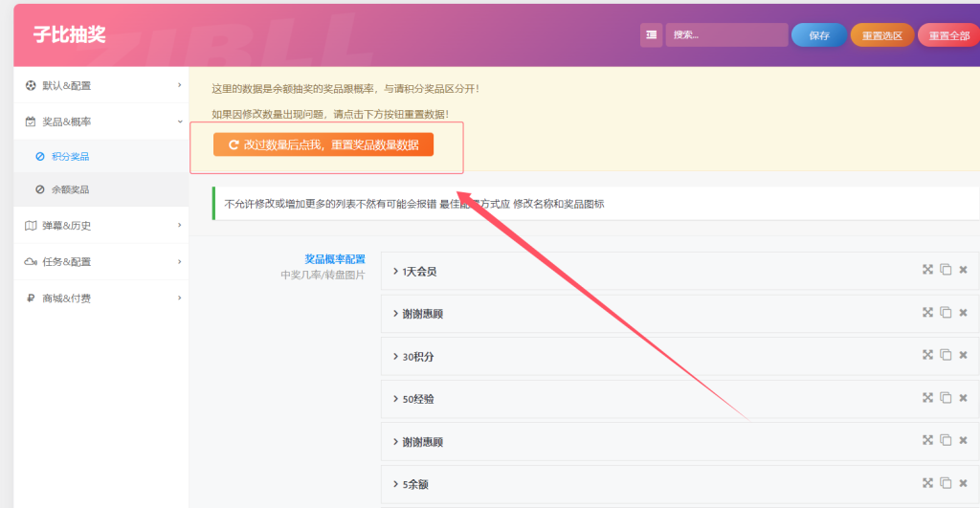Open the 商城&付费 menu section
This screenshot has width=980, height=508.
[x=101, y=298]
